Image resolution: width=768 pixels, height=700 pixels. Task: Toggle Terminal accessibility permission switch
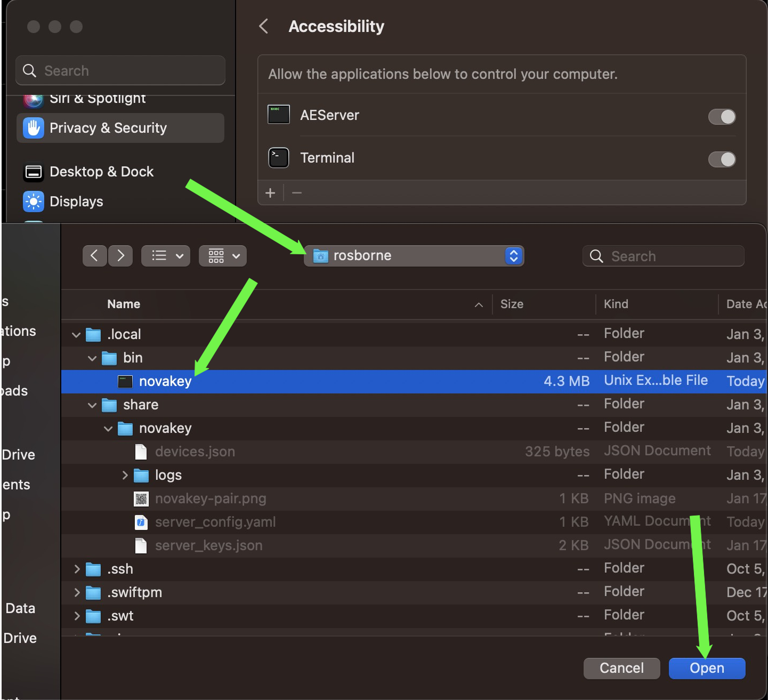pos(722,159)
